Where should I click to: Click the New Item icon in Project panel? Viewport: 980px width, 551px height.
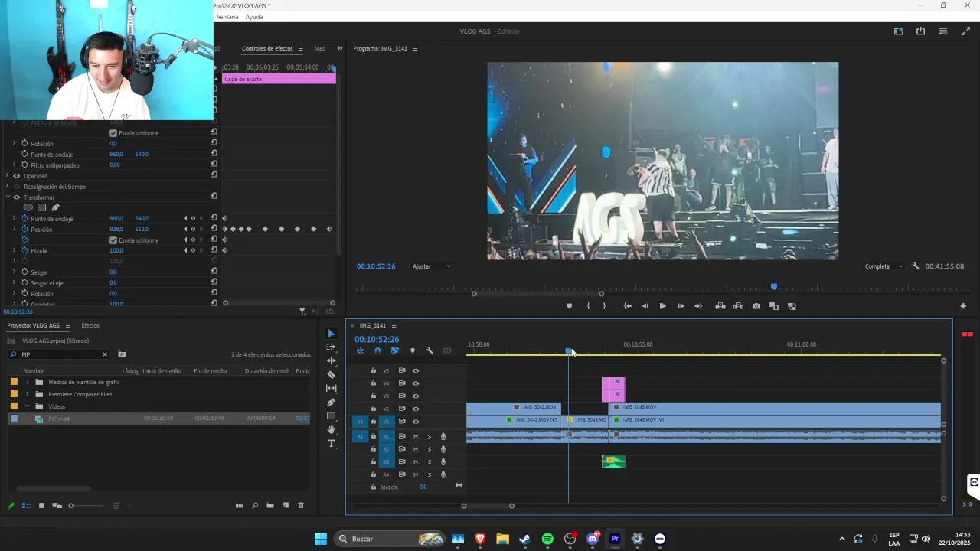tap(286, 505)
